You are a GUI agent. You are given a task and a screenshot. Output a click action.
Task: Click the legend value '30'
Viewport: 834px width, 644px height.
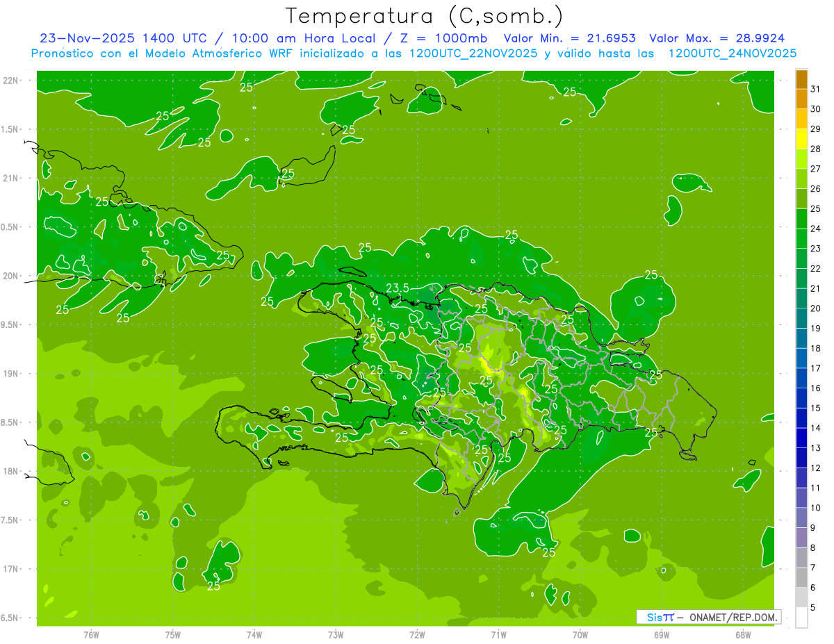[815, 110]
